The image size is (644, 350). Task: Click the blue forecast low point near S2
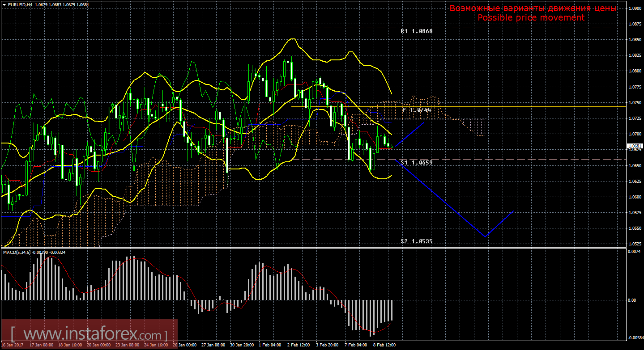[x=485, y=236]
